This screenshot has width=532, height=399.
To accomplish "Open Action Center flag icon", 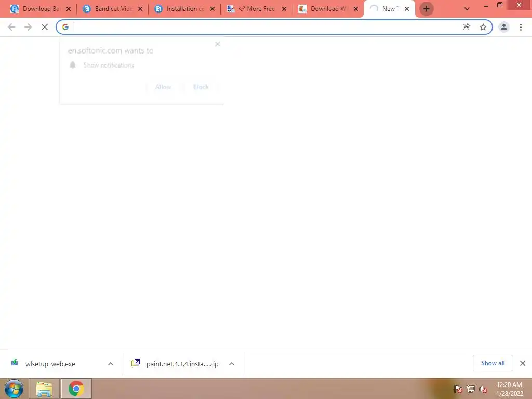I will click(x=458, y=389).
